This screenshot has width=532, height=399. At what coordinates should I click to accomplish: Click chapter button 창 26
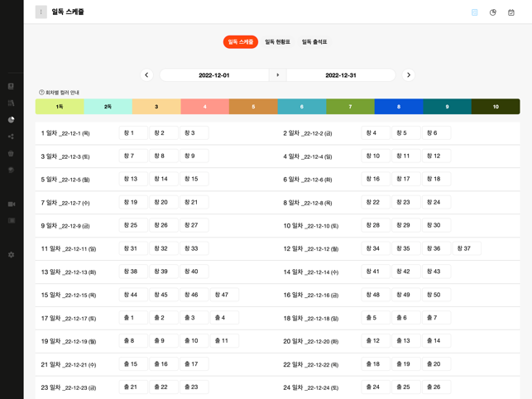tap(164, 225)
